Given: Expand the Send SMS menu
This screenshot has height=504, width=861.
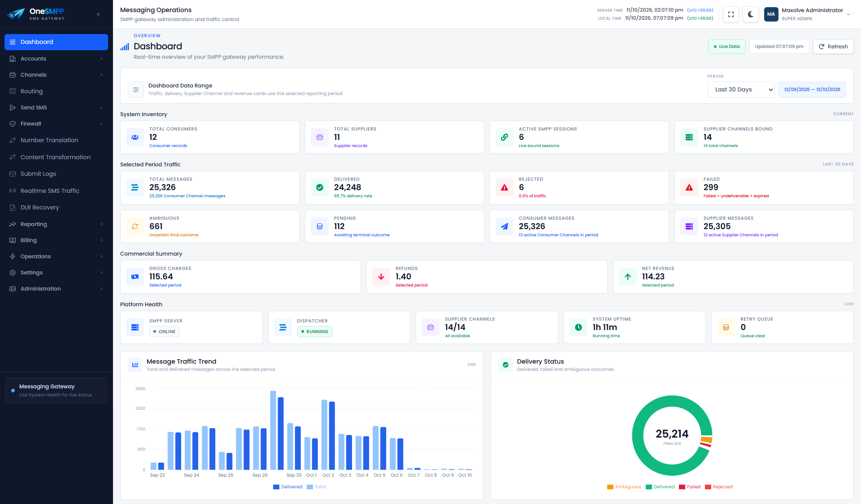Looking at the screenshot, I should 56,108.
